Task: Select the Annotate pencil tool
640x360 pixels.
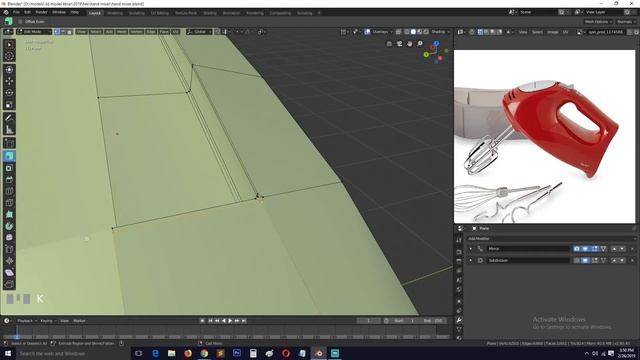Action: point(9,118)
